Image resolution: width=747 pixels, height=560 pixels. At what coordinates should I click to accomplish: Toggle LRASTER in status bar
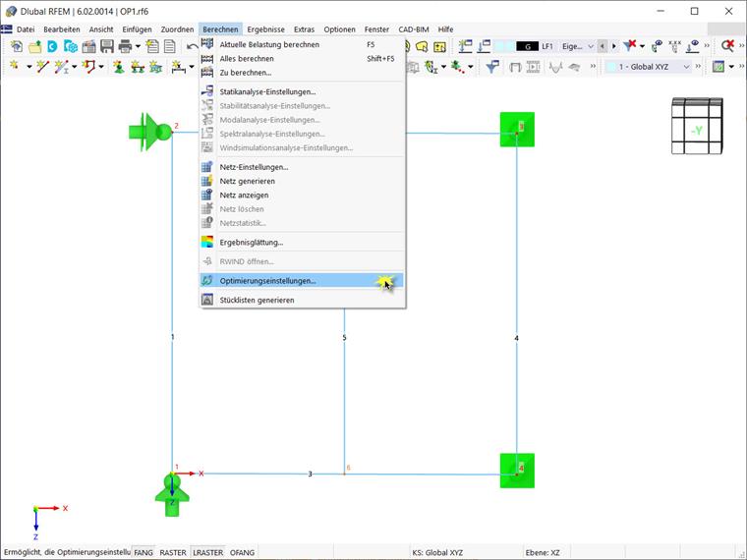tap(207, 552)
